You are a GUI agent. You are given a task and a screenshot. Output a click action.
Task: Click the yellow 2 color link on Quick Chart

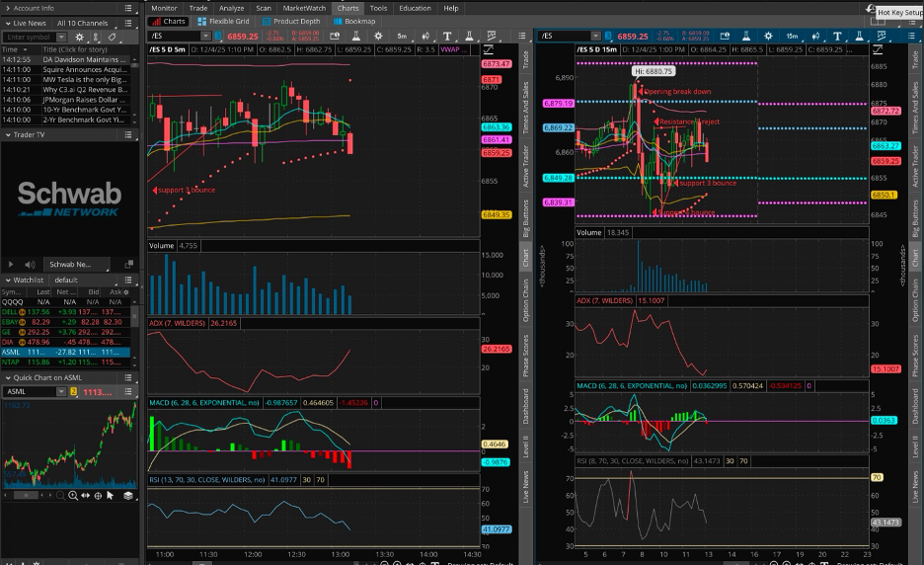coord(74,391)
